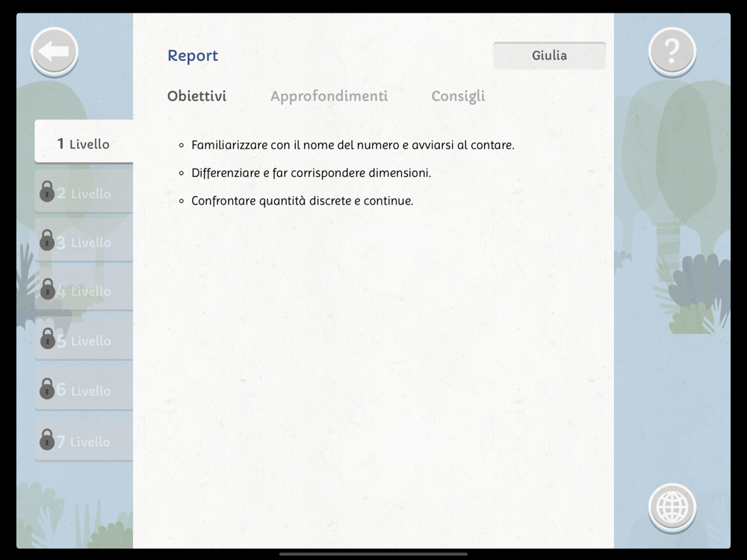Screen dimensions: 747x560
Task: Click the padlock on 3 Livello
Action: pyautogui.click(x=46, y=240)
